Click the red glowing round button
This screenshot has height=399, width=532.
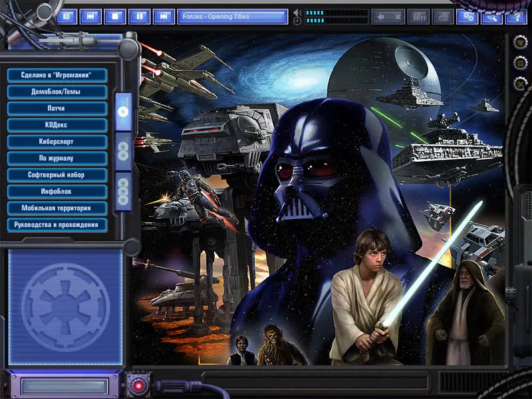138,386
